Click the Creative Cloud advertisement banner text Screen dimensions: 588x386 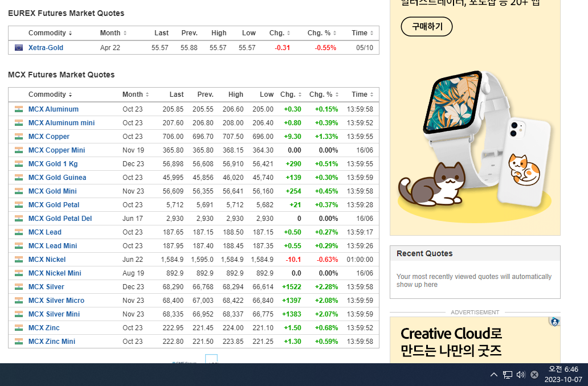(451, 342)
